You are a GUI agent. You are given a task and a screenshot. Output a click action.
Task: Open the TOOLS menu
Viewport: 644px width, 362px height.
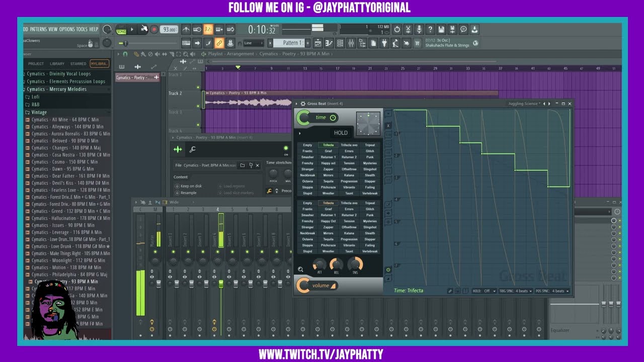coord(82,29)
